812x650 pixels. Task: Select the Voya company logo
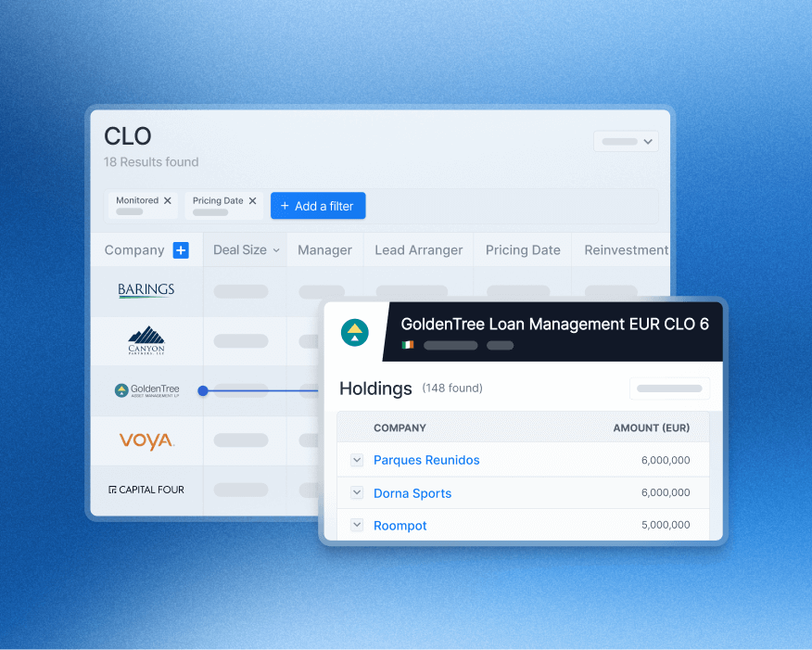click(x=146, y=440)
